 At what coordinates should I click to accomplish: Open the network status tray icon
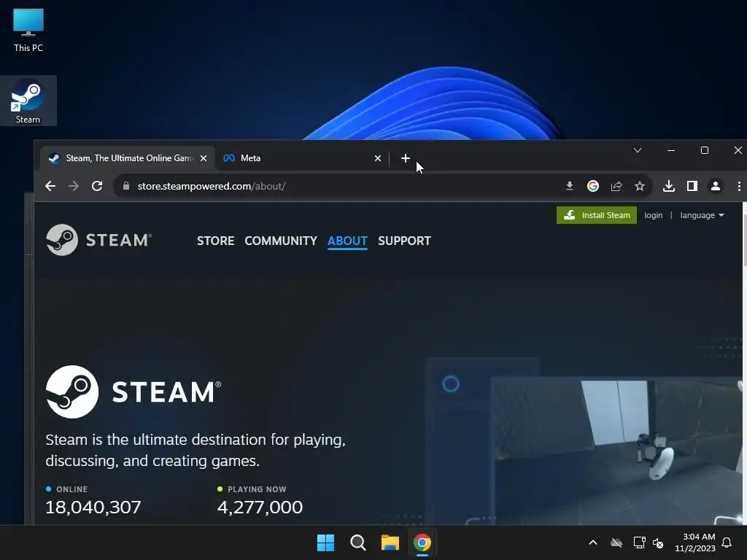coord(639,542)
